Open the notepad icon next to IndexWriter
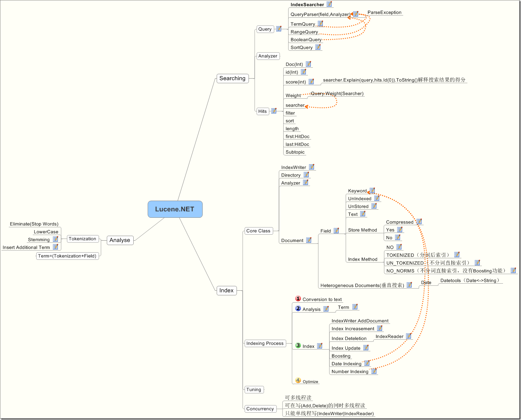521x420 pixels. [x=311, y=166]
